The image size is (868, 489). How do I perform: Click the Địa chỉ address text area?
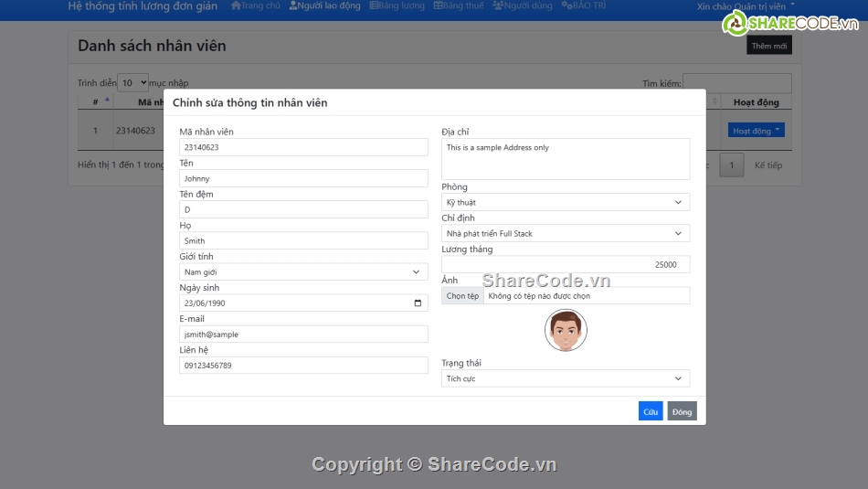click(x=566, y=159)
